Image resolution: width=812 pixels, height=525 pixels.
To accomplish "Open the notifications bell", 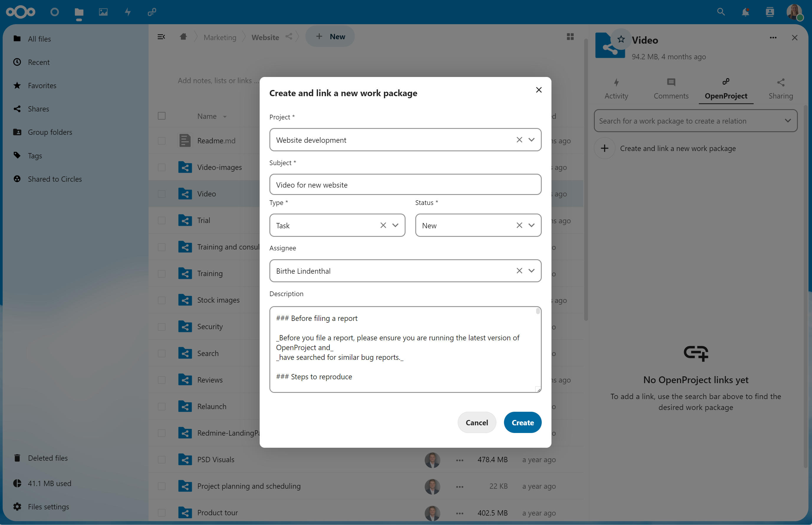I will (746, 12).
